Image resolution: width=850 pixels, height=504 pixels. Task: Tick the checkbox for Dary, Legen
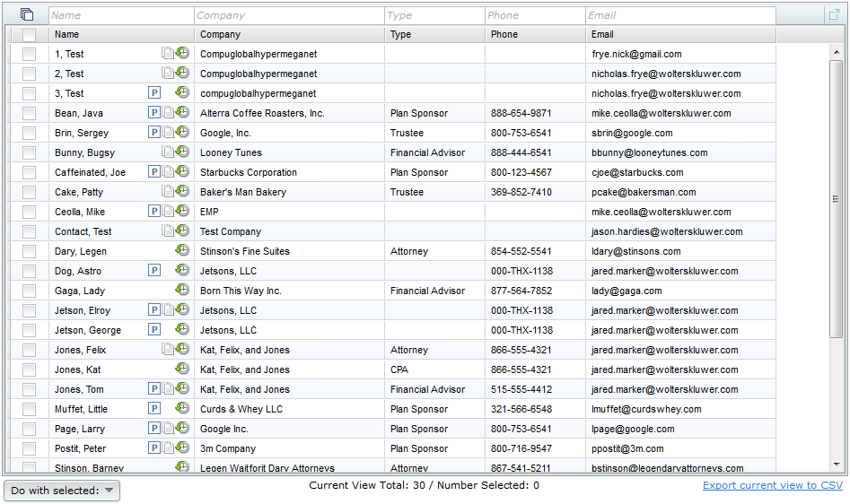click(30, 251)
